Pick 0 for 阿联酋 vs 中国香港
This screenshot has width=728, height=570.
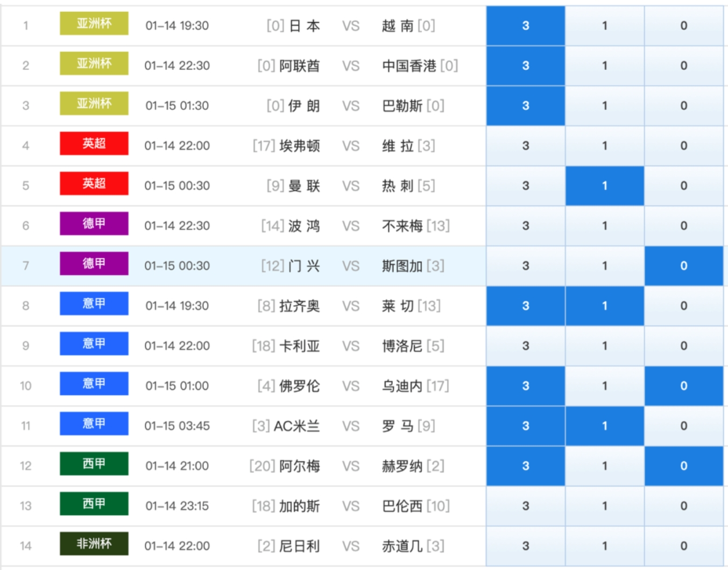point(684,66)
